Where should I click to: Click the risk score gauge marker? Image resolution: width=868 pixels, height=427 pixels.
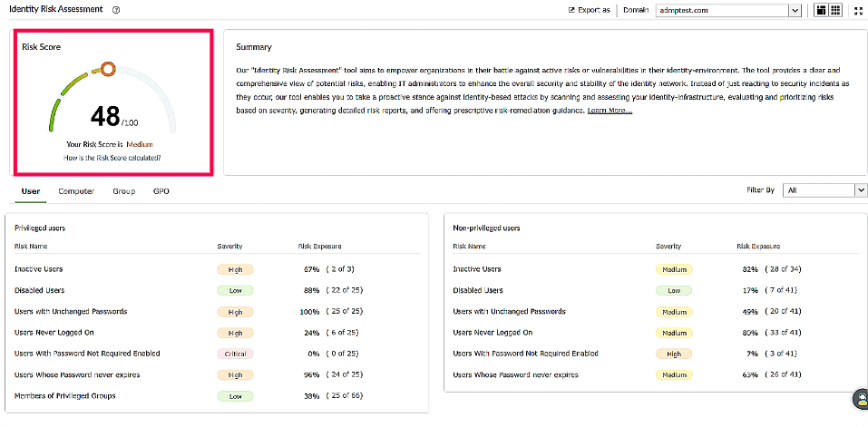tap(108, 68)
